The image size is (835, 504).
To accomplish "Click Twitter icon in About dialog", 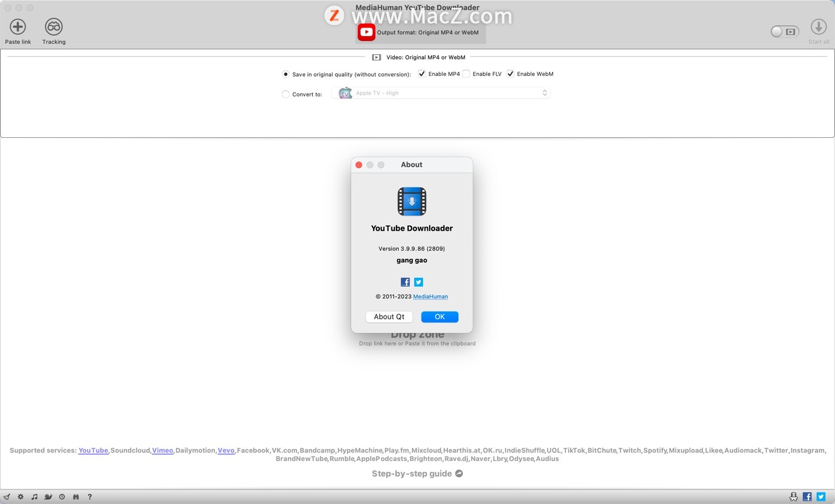I will [x=419, y=282].
